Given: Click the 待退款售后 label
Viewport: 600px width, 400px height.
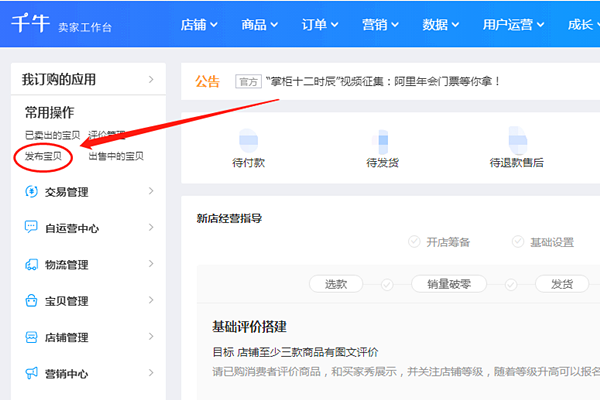Looking at the screenshot, I should pyautogui.click(x=517, y=163).
